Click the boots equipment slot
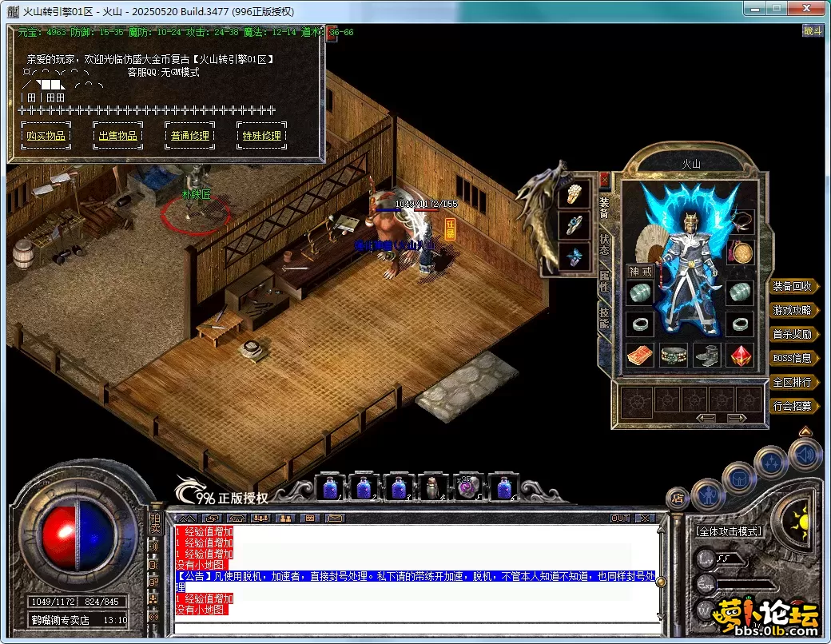831x644 pixels. click(707, 355)
